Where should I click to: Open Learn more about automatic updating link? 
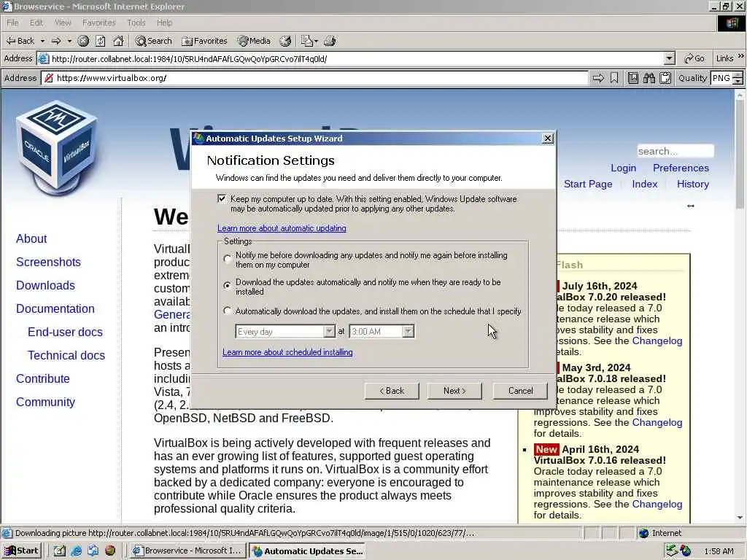[x=282, y=228]
